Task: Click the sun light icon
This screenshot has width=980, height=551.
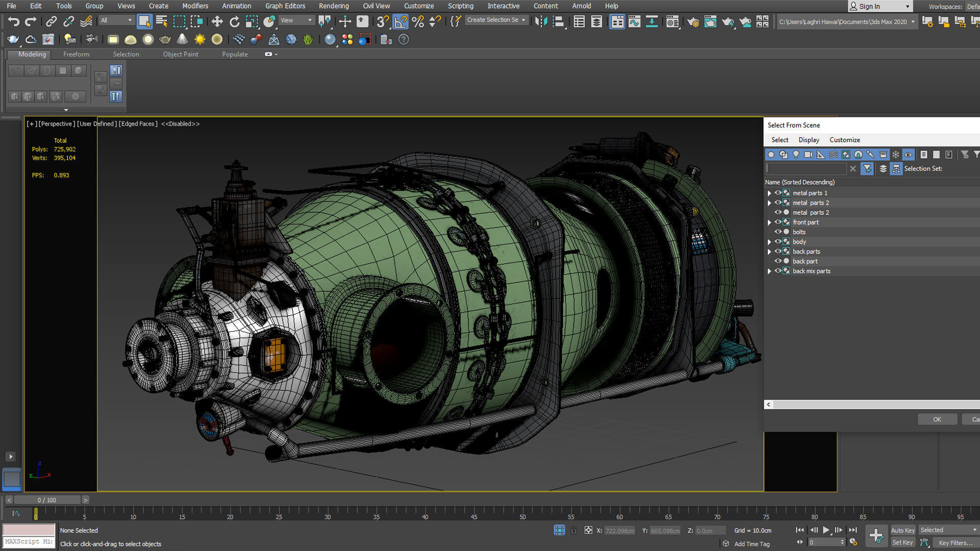Action: click(x=200, y=39)
